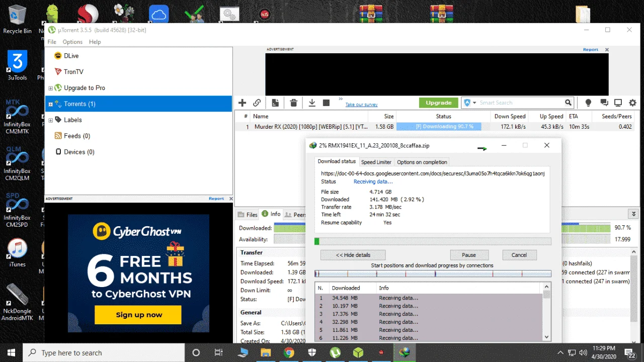
Task: Click '<< Hide details' button
Action: tap(353, 255)
